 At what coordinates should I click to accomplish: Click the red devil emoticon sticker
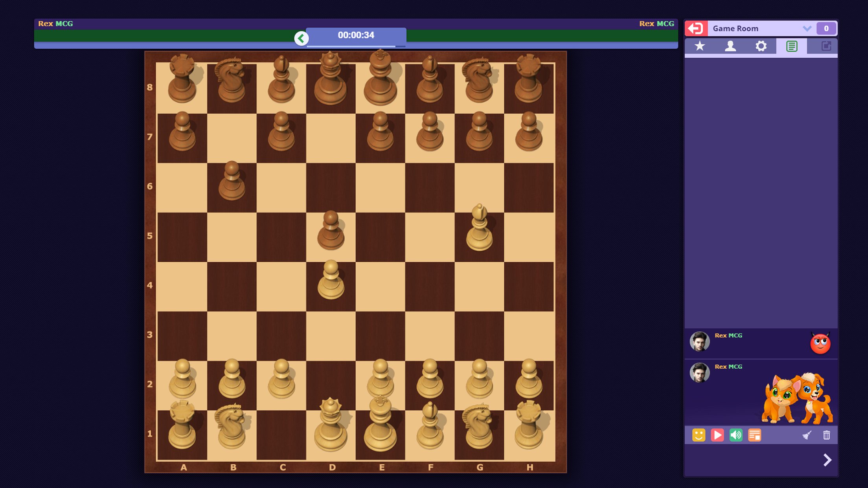tap(820, 343)
